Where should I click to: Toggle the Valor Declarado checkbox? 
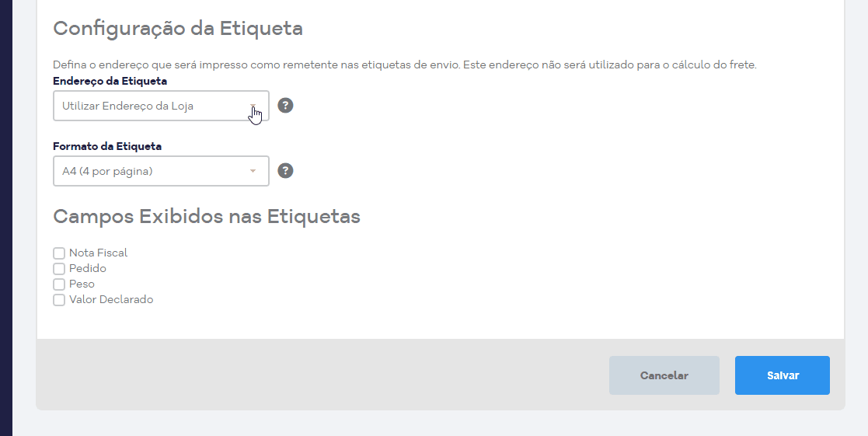[59, 300]
